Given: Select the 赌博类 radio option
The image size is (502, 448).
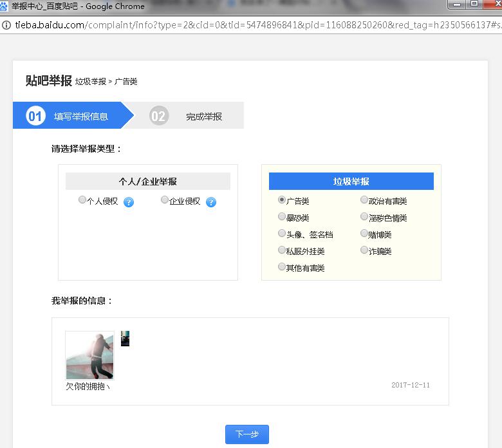Looking at the screenshot, I should tap(364, 233).
